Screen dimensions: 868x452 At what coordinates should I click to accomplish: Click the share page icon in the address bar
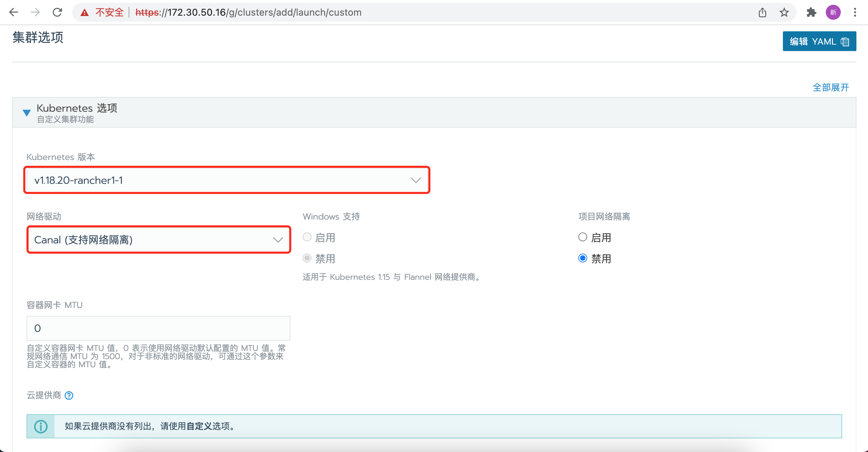click(x=762, y=13)
